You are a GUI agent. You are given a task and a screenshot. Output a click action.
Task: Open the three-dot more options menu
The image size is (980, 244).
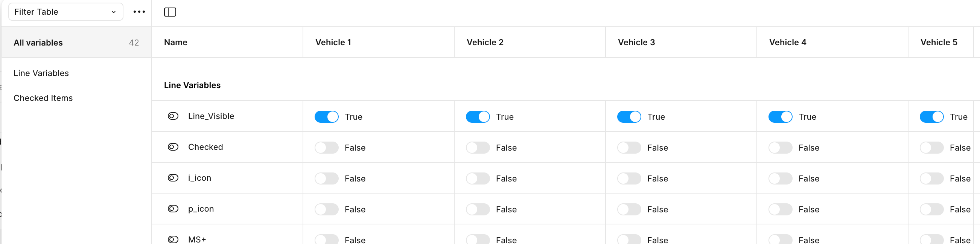coord(139,12)
